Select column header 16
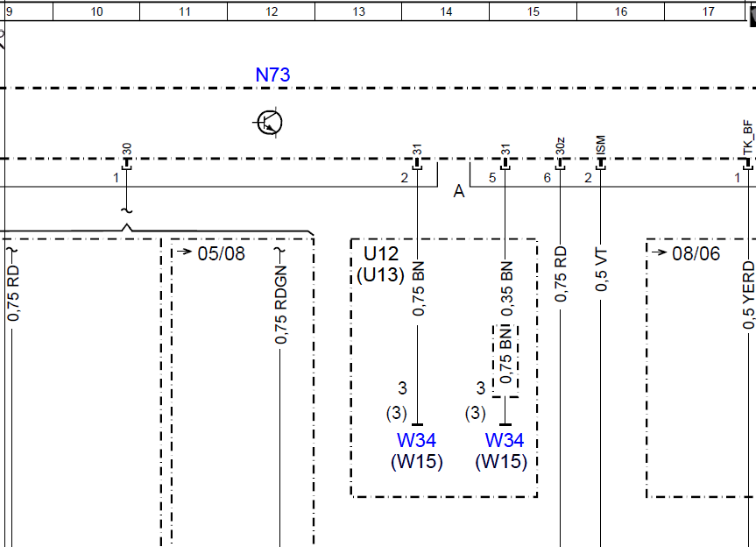 pyautogui.click(x=621, y=11)
